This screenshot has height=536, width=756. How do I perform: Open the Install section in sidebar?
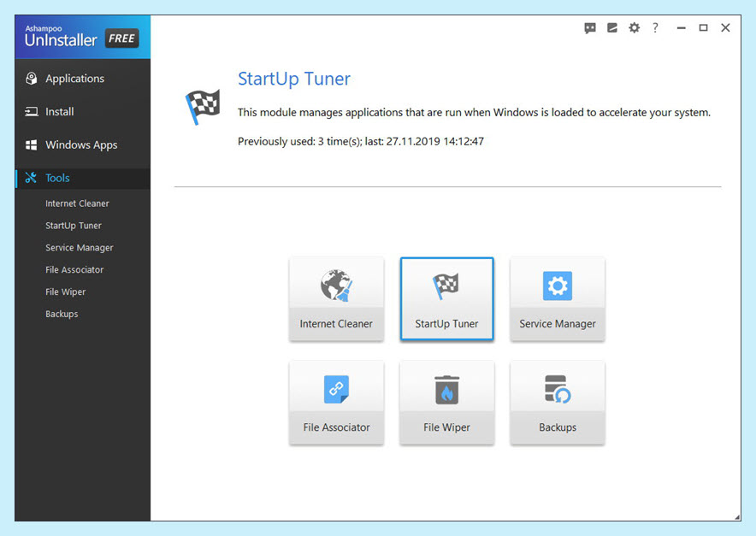pos(82,112)
